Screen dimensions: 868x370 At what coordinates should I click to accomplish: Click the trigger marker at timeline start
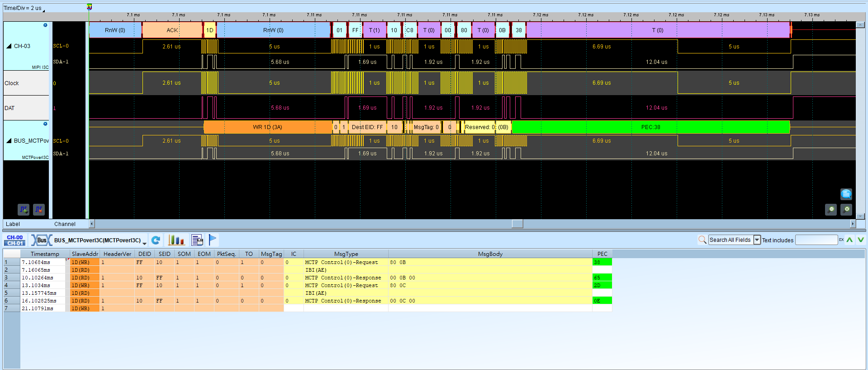point(90,7)
